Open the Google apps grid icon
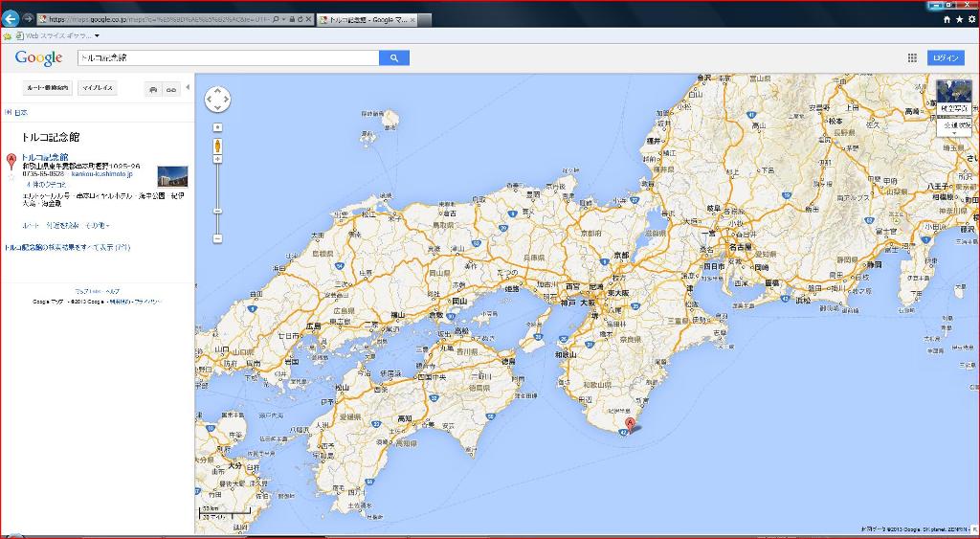980x539 pixels. tap(912, 57)
